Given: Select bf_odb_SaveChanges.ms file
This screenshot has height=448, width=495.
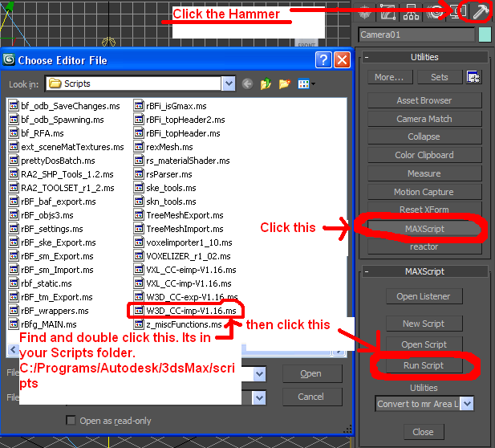Looking at the screenshot, I should pyautogui.click(x=65, y=106).
